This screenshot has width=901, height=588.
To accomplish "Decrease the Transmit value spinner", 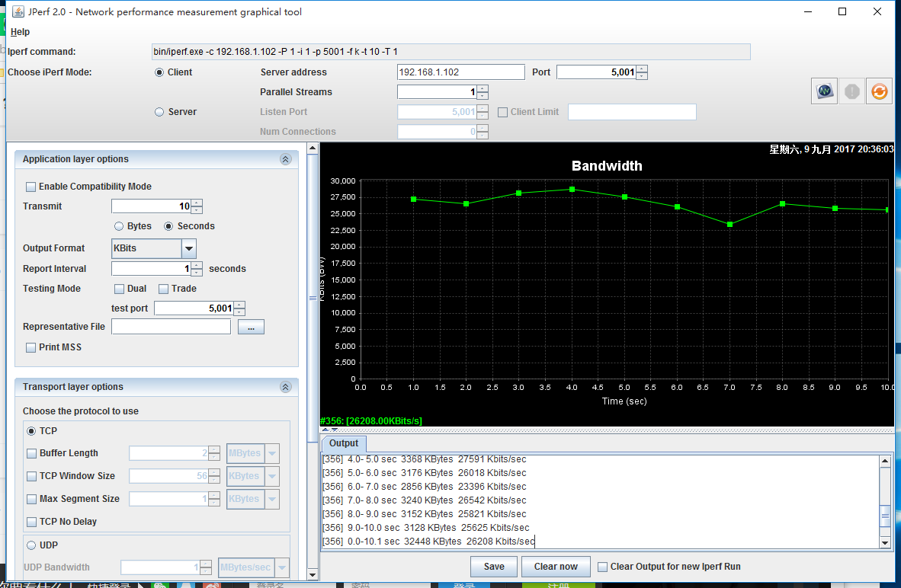I will (197, 210).
